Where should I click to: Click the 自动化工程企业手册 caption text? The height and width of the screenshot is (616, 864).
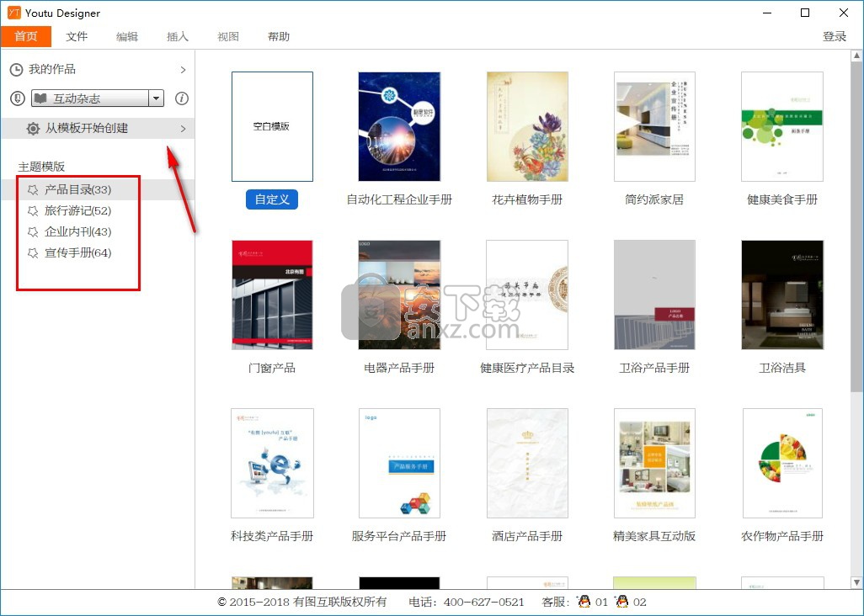399,199
